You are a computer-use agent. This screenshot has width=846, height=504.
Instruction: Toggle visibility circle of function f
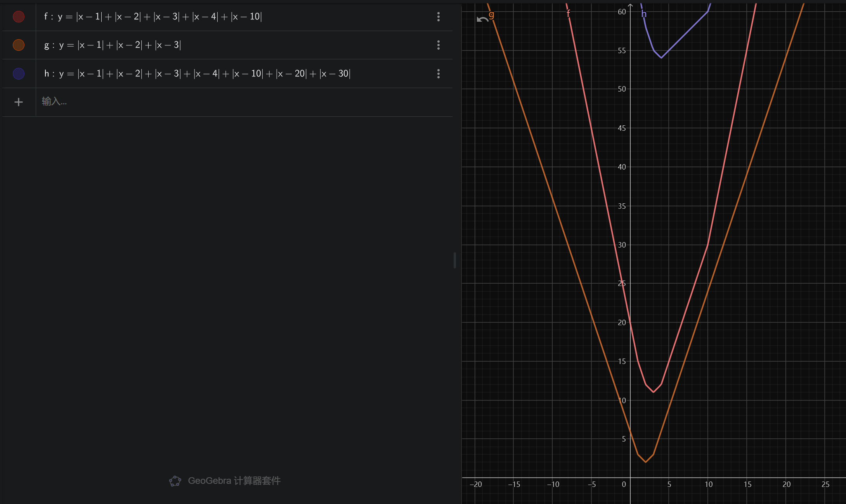pos(19,17)
